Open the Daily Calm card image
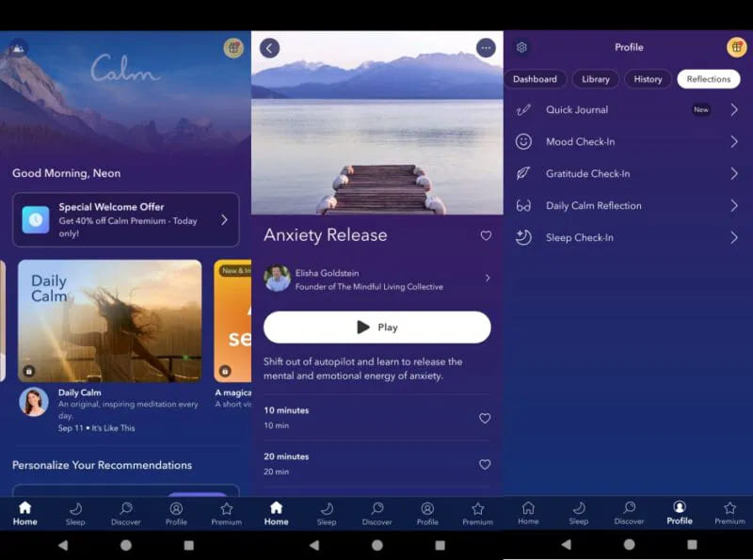The image size is (753, 560). [109, 321]
